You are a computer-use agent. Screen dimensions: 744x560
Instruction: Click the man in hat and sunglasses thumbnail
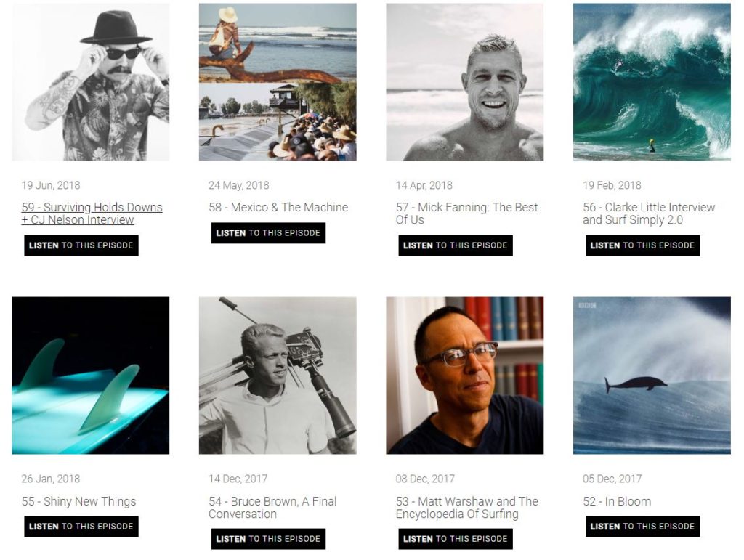(x=91, y=82)
